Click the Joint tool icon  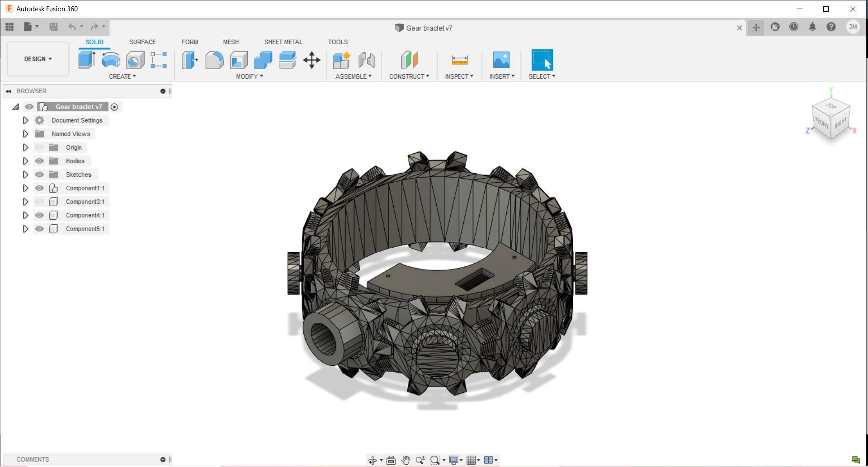367,60
